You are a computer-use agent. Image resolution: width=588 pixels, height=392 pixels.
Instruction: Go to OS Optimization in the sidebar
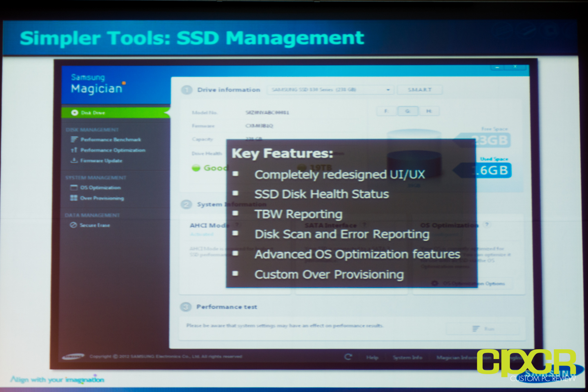point(100,188)
